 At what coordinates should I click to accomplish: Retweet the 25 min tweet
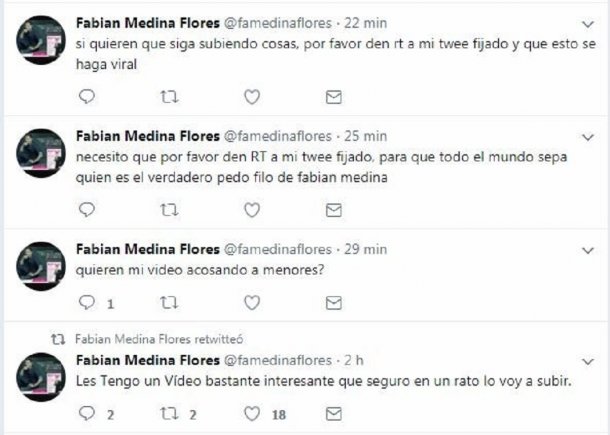169,210
